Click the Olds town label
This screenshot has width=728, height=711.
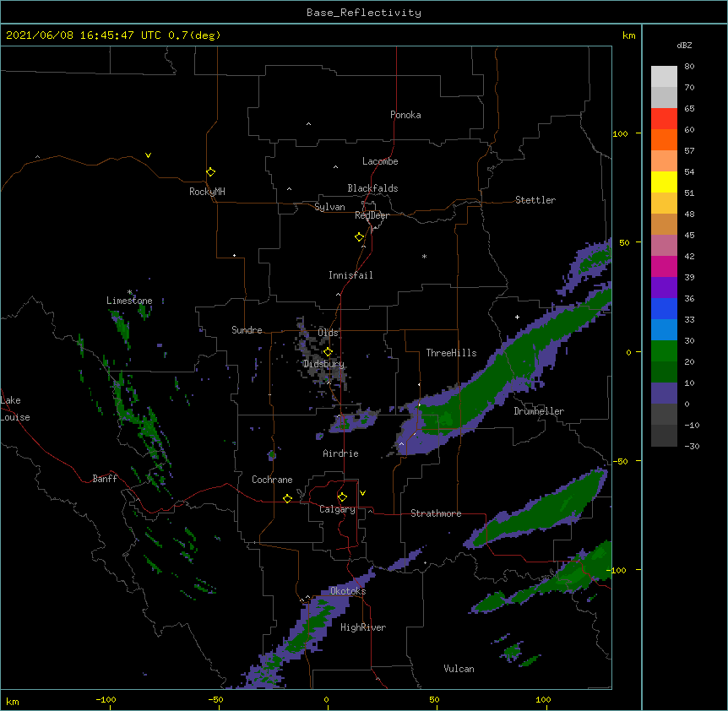328,333
